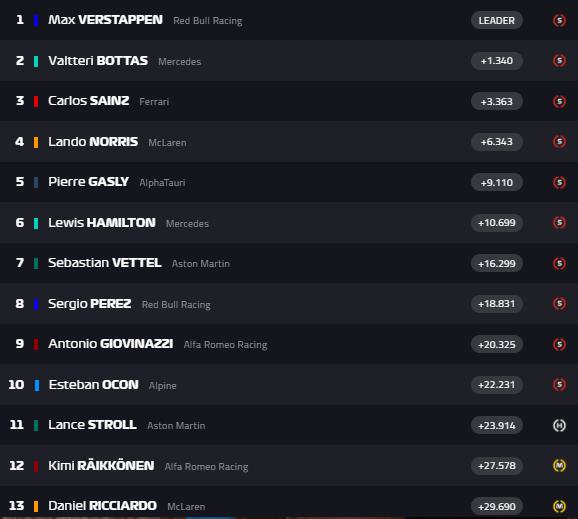Viewport: 578px width, 519px height.
Task: Click the +1.340 gap badge
Action: (x=497, y=60)
